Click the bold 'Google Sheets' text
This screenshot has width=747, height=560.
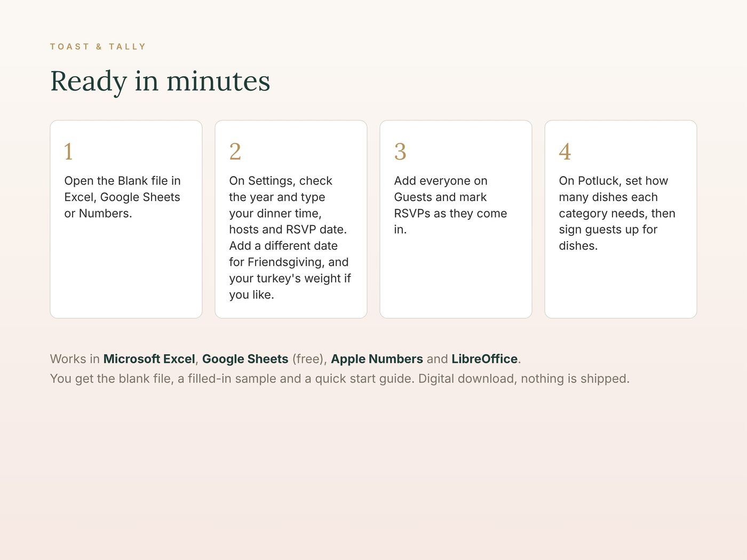pos(245,359)
